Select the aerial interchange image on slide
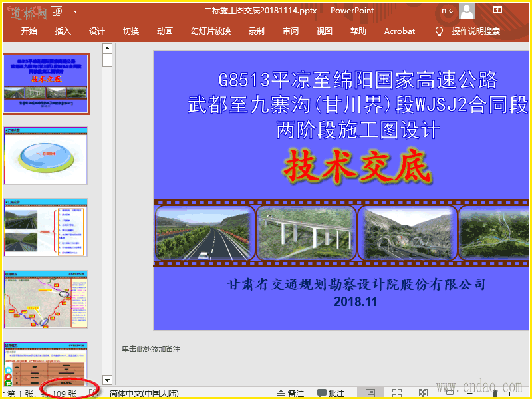532x399 pixels. [494, 233]
